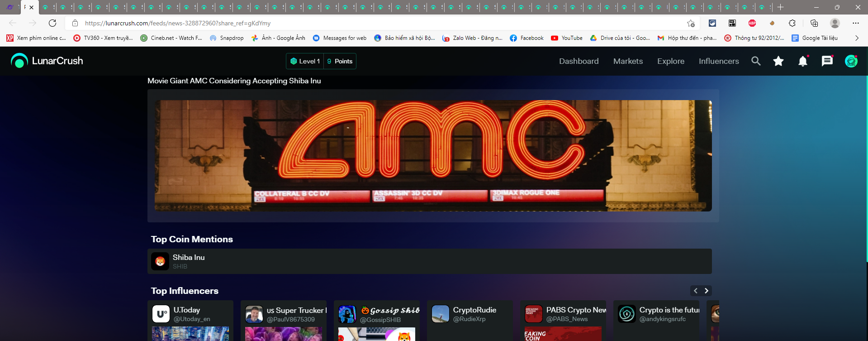Image resolution: width=868 pixels, height=341 pixels.
Task: View site information lock icon
Action: tap(76, 23)
